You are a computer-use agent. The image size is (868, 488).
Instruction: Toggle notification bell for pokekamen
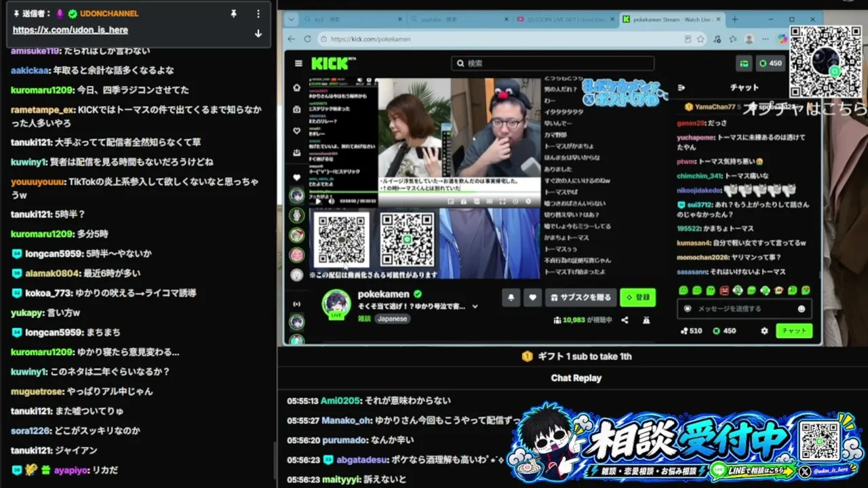pos(511,297)
